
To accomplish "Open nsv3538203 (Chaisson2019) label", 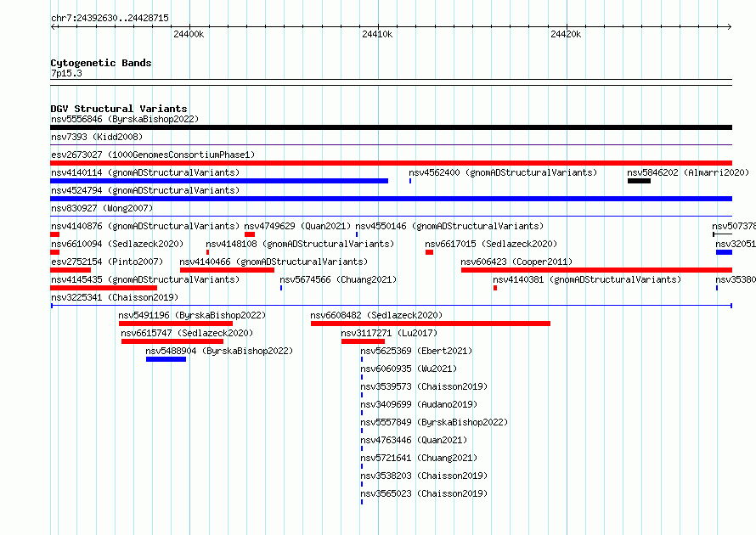I will coord(424,476).
